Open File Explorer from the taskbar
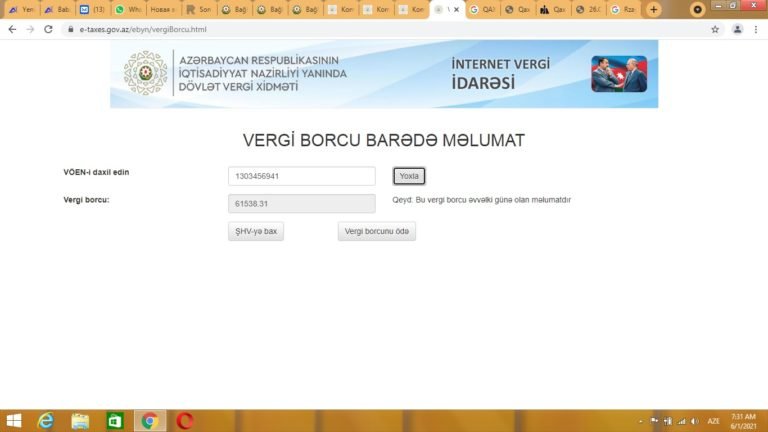Image resolution: width=768 pixels, height=432 pixels. tap(80, 421)
